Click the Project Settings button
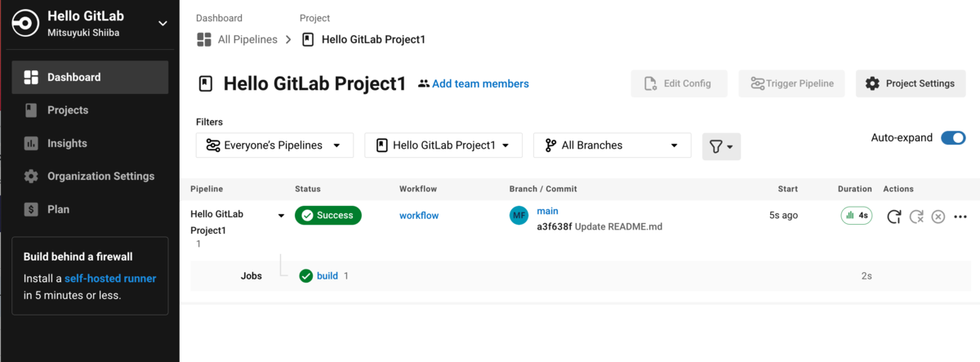 pos(911,83)
